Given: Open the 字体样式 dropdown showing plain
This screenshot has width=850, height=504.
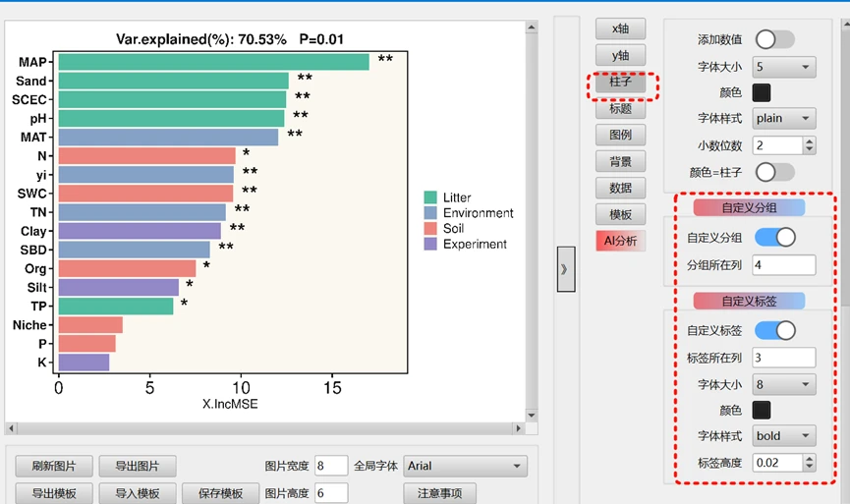Looking at the screenshot, I should tap(783, 118).
